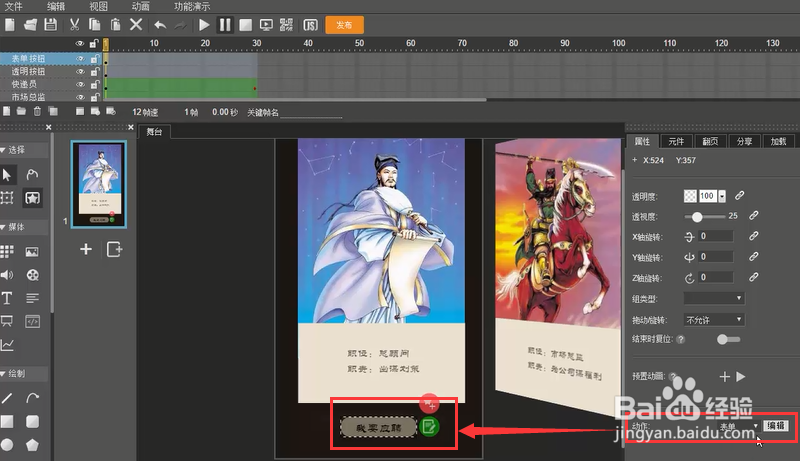800x461 pixels.
Task: Toggle lock on 表单按钮 layer
Action: point(95,59)
